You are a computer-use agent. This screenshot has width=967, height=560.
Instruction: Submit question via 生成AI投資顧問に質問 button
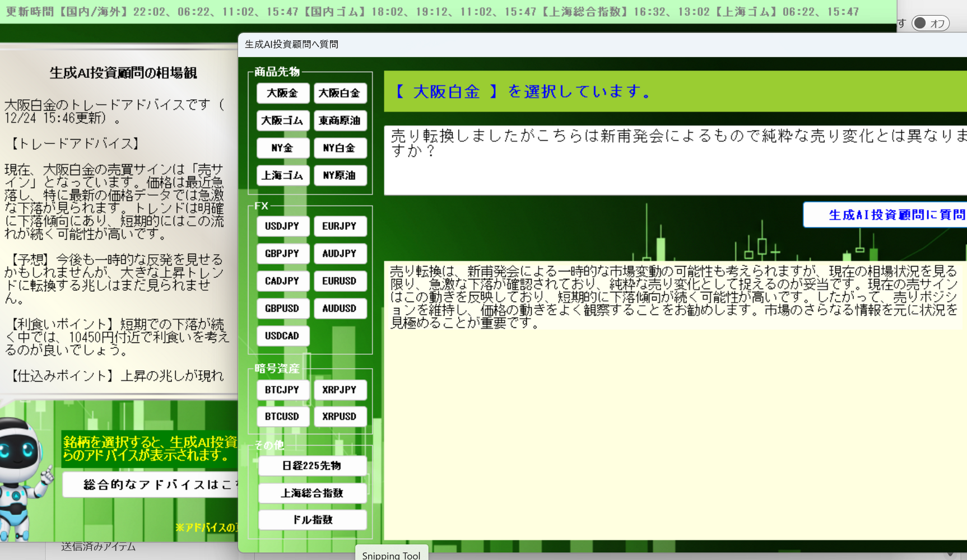[885, 215]
